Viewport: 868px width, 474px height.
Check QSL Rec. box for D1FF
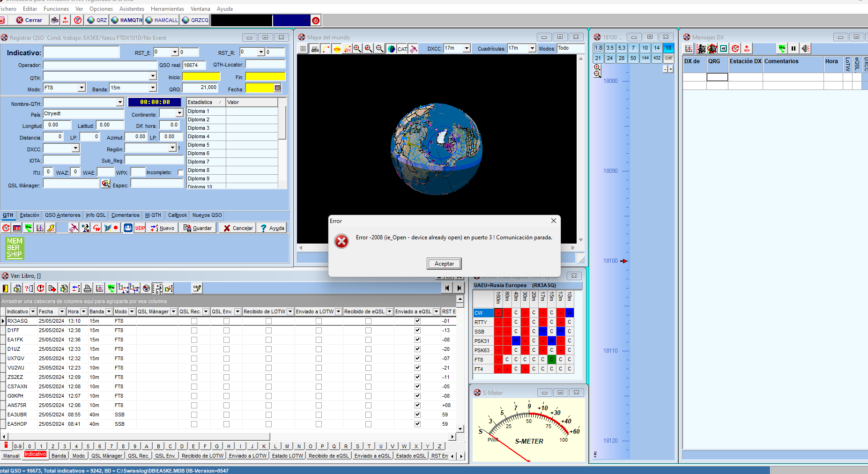pyautogui.click(x=194, y=331)
